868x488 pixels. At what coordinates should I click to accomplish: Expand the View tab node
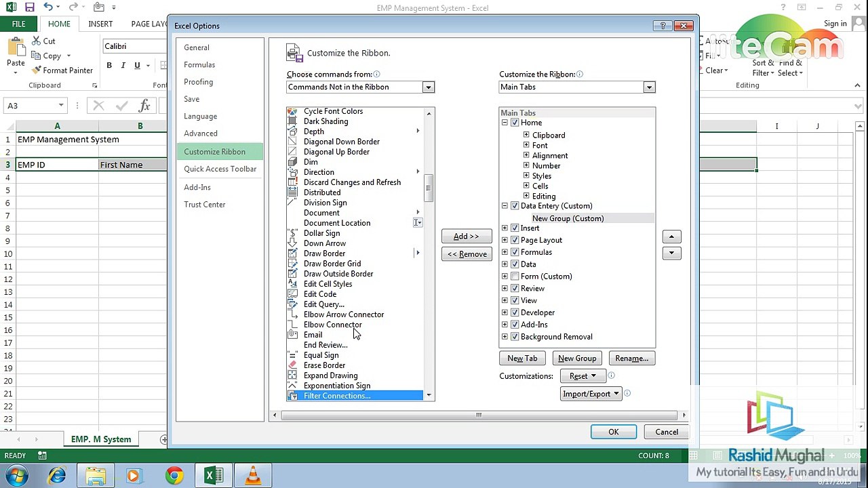505,300
